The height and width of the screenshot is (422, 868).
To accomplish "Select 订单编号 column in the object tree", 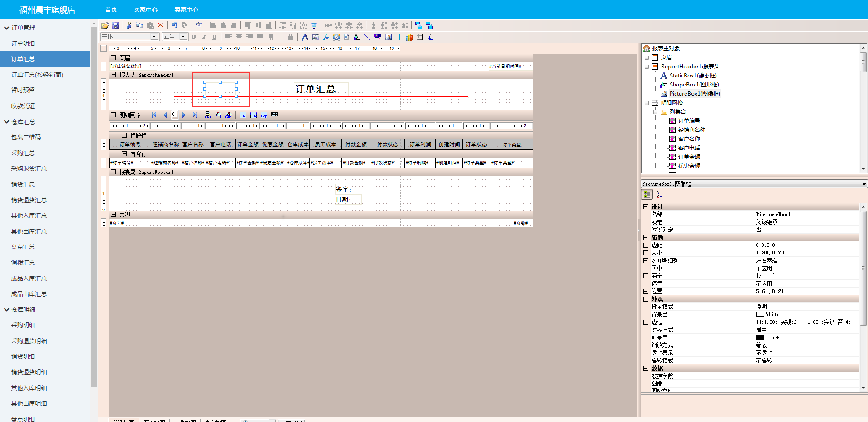I will pos(689,121).
